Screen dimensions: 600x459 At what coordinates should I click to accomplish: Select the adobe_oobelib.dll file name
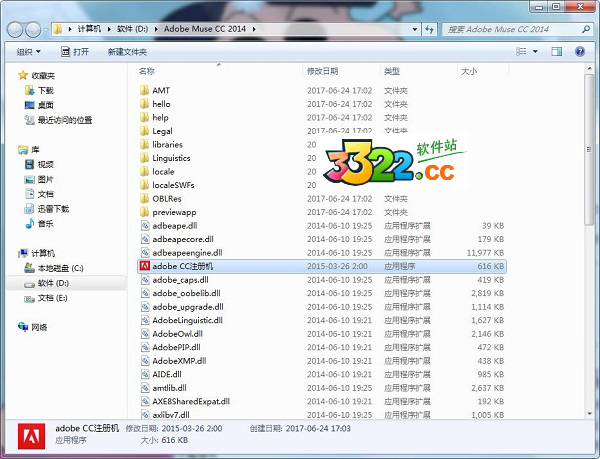(x=186, y=293)
